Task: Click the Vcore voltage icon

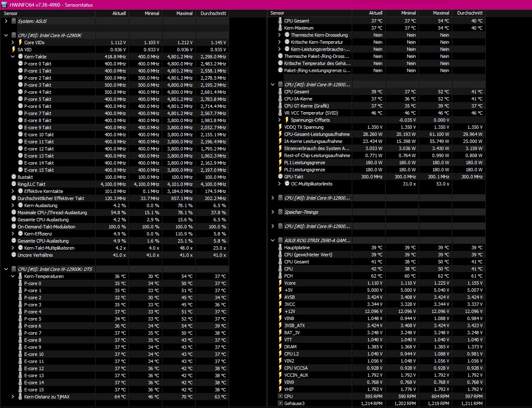Action: point(280,283)
